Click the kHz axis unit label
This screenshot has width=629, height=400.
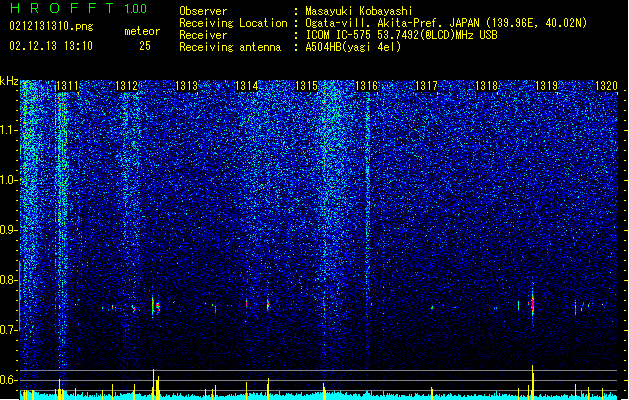point(9,81)
